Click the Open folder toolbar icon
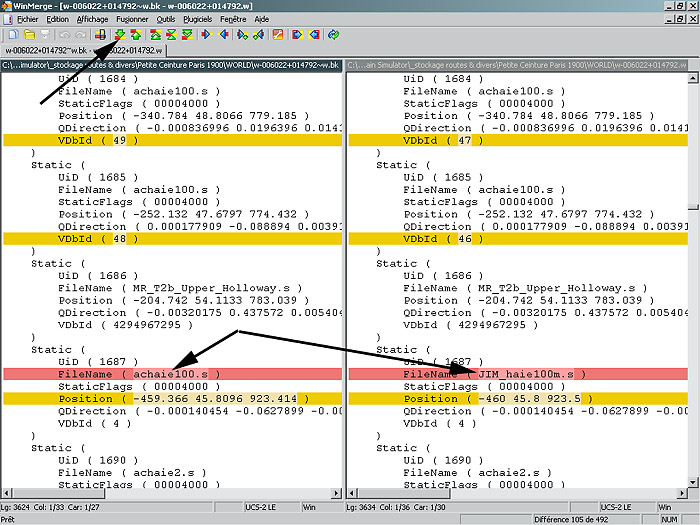This screenshot has height=525, width=700. pyautogui.click(x=29, y=34)
